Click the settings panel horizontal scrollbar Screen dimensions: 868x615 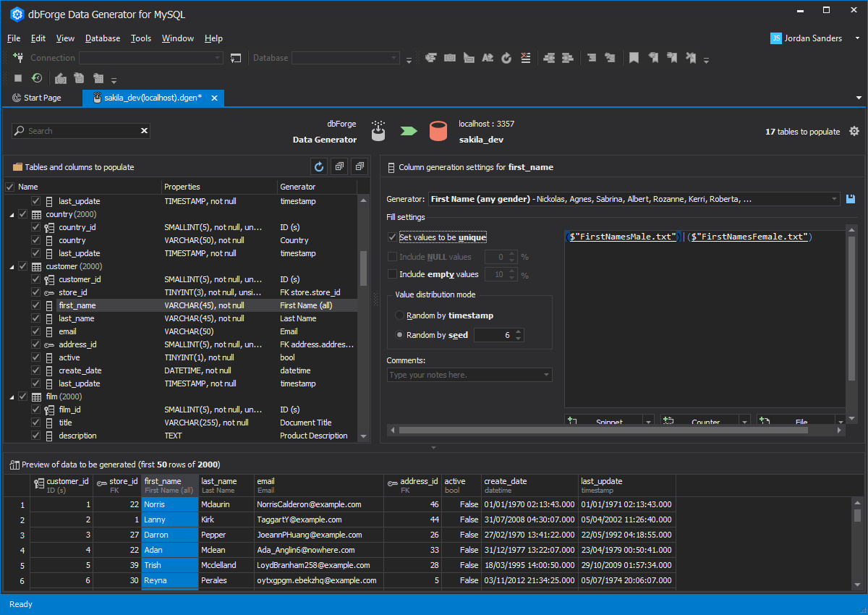604,430
